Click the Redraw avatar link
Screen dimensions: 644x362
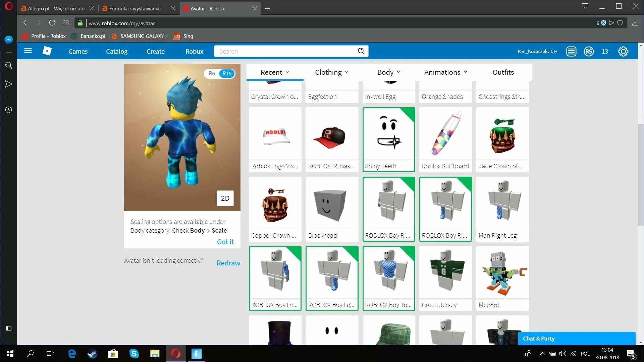click(x=228, y=262)
